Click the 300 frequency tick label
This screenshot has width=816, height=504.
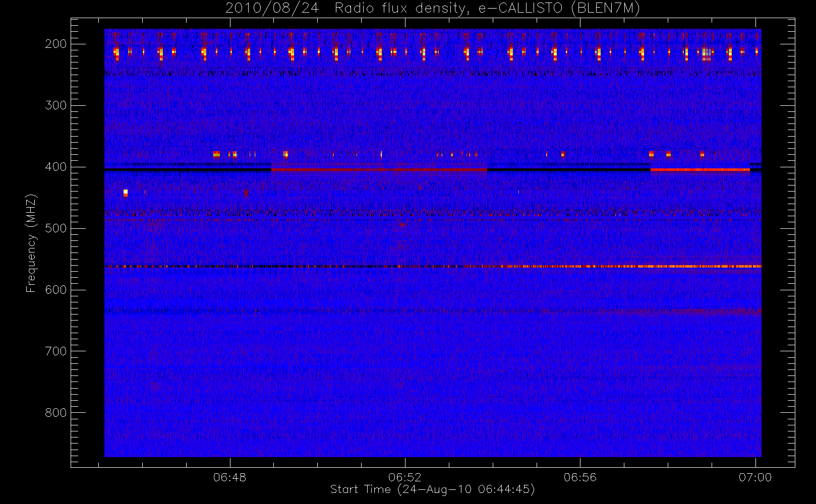pos(56,105)
